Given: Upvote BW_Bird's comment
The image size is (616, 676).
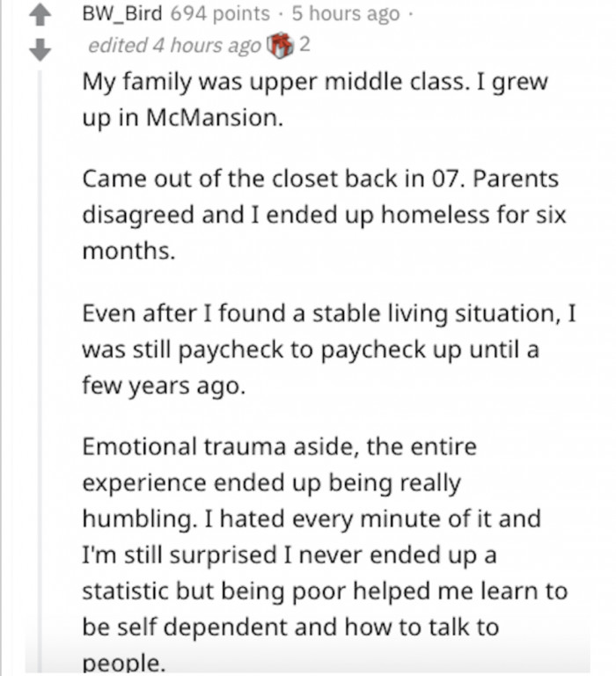Looking at the screenshot, I should point(40,16).
